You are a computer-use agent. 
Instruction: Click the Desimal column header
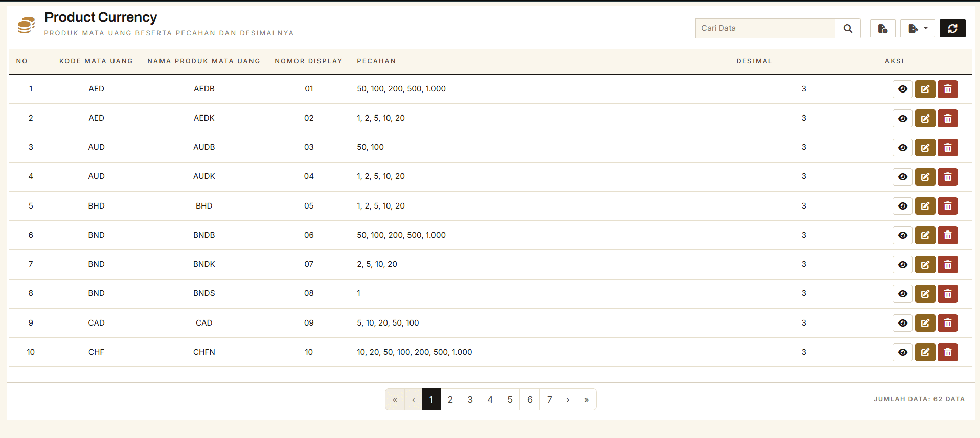(x=754, y=61)
